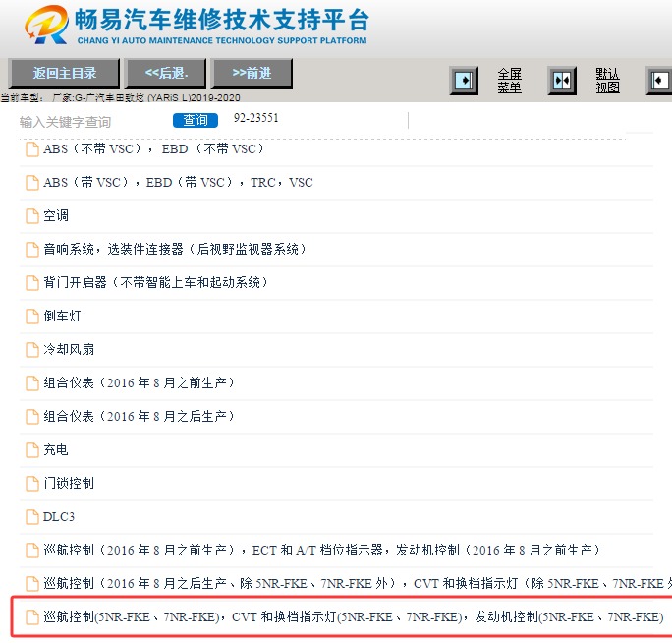This screenshot has width=672, height=643.
Task: Click file icon beside 组合仪表 之后生产
Action: [x=32, y=417]
